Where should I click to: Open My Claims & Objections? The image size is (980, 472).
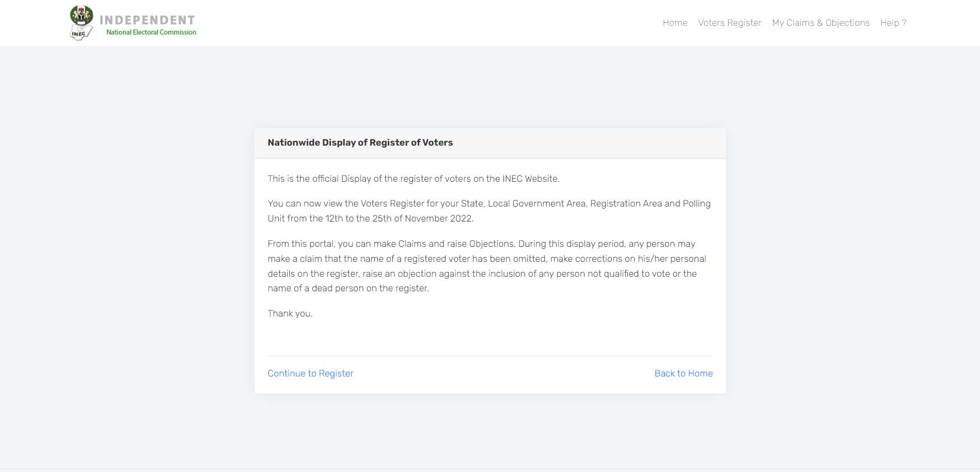[820, 23]
